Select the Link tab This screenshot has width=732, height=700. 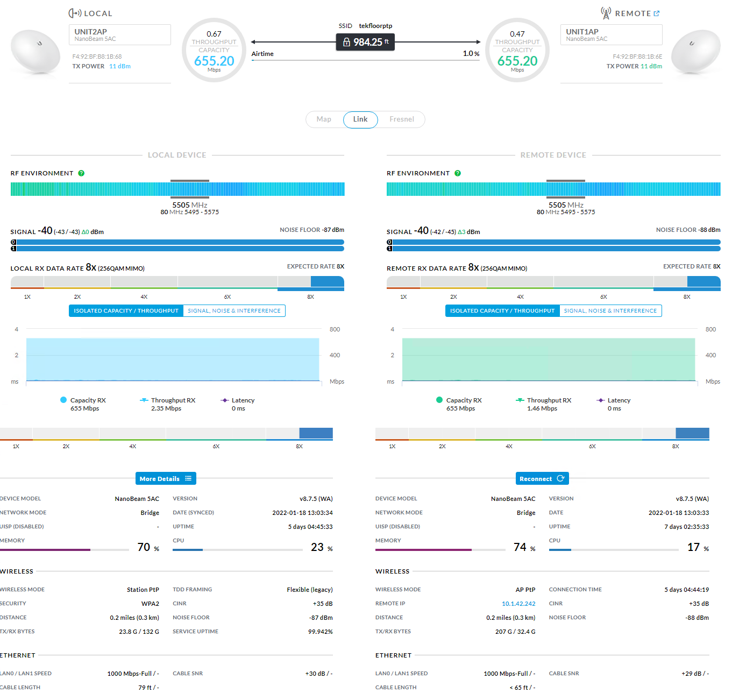(360, 119)
